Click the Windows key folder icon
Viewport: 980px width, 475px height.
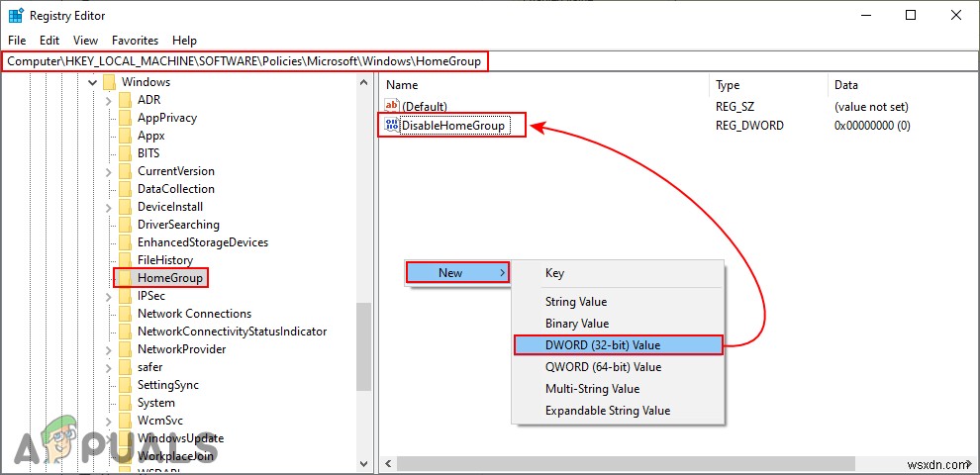pyautogui.click(x=110, y=82)
